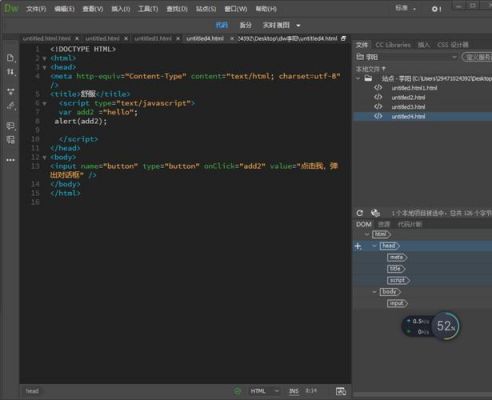Open the workspace layout dropdown at top right
This screenshot has width=492, height=400.
406,8
